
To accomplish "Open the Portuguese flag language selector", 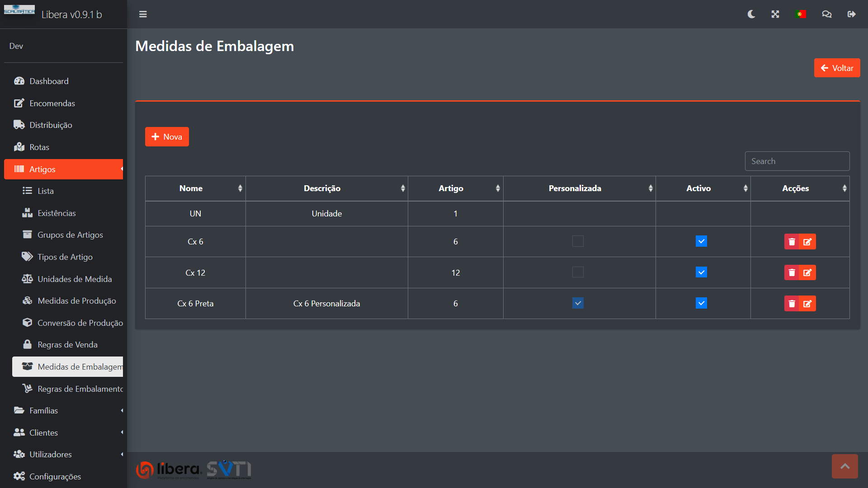I will [801, 14].
